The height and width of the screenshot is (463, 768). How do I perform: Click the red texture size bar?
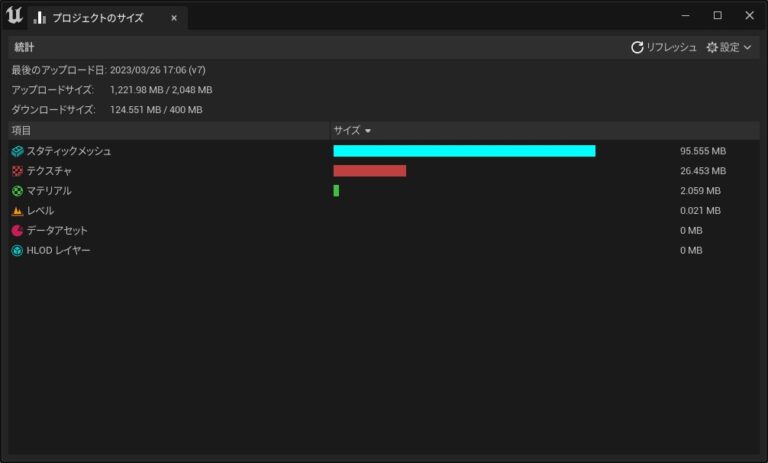(x=369, y=171)
